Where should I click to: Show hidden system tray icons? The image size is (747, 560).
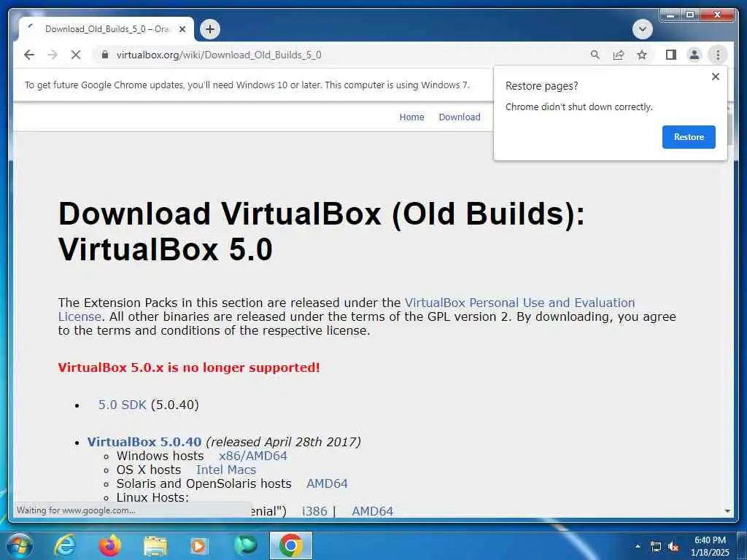[x=638, y=546]
